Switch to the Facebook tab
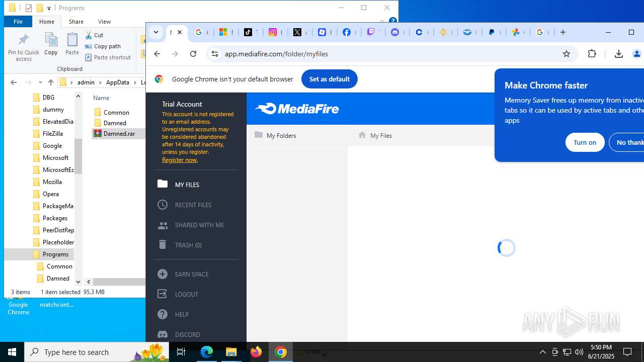Screen dimensions: 644x362 [x=347, y=32]
